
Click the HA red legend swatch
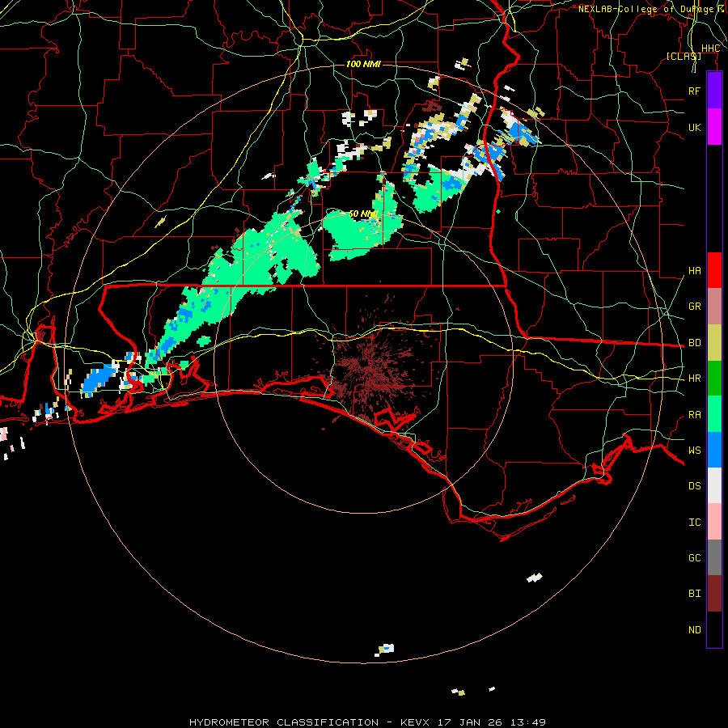coord(714,270)
